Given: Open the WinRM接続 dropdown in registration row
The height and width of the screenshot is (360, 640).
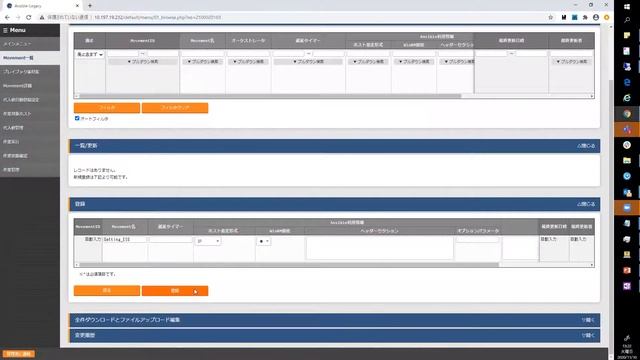Looking at the screenshot, I should coord(264,241).
